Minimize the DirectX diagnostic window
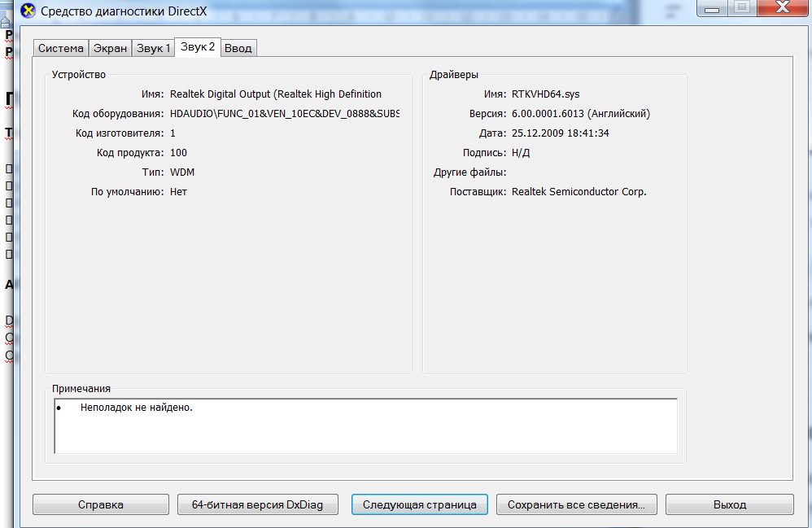 coord(712,8)
